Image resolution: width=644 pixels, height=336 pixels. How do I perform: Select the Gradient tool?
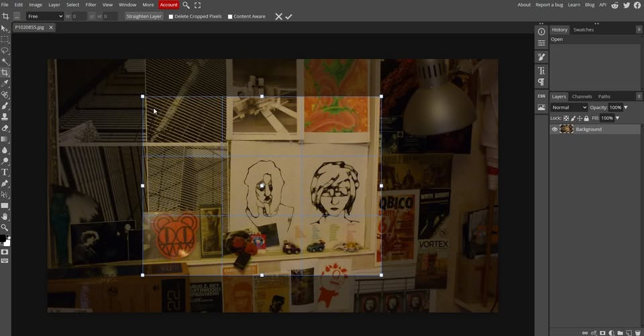click(x=5, y=139)
